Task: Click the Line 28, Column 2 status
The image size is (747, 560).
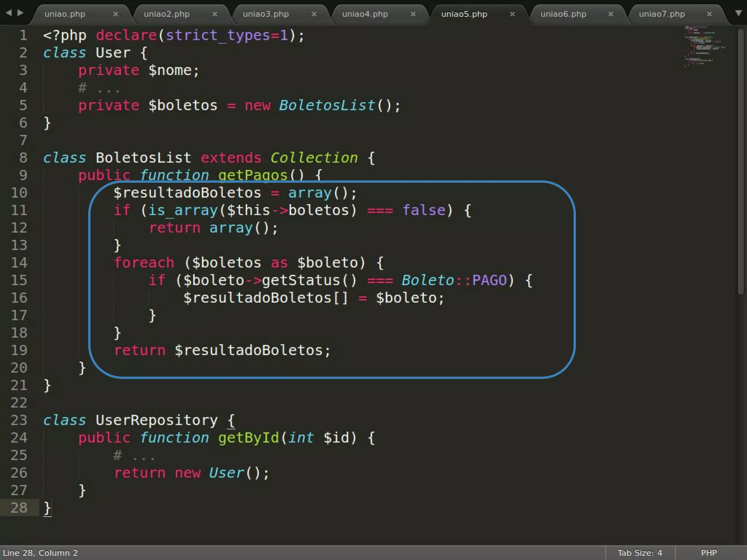Action: click(x=40, y=553)
